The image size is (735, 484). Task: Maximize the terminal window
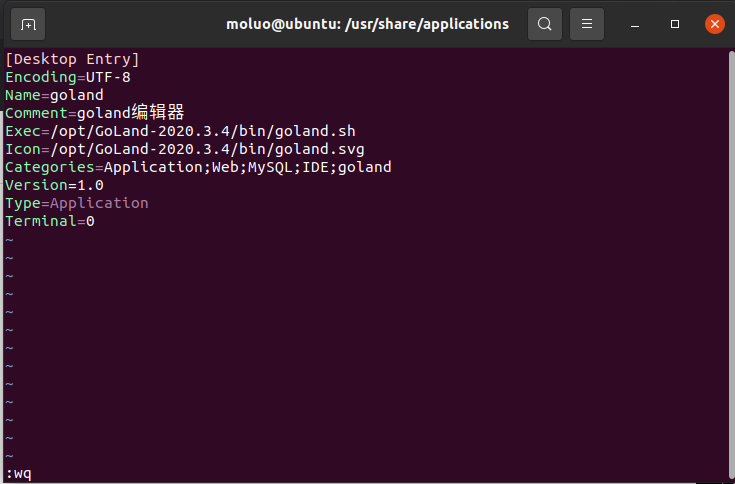click(675, 24)
